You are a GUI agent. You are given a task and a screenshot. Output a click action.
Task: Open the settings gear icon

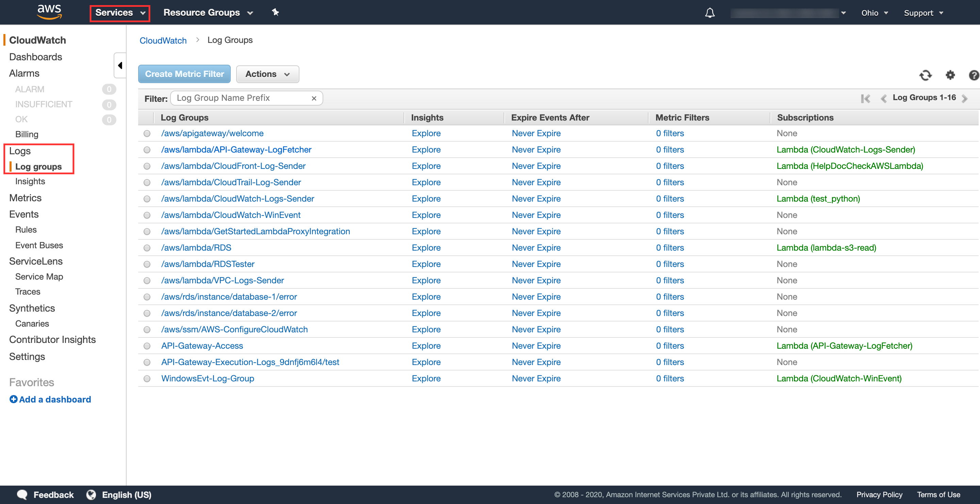coord(950,75)
